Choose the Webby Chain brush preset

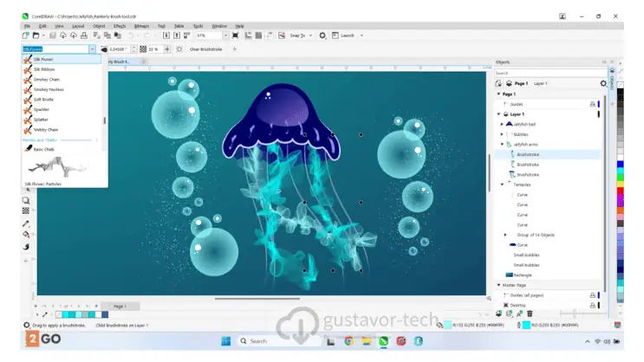click(x=62, y=130)
